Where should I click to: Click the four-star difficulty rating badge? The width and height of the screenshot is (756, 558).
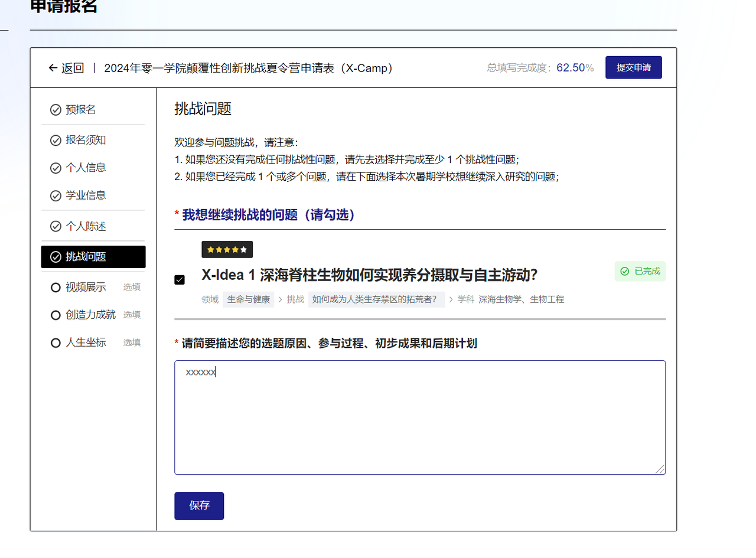click(227, 249)
